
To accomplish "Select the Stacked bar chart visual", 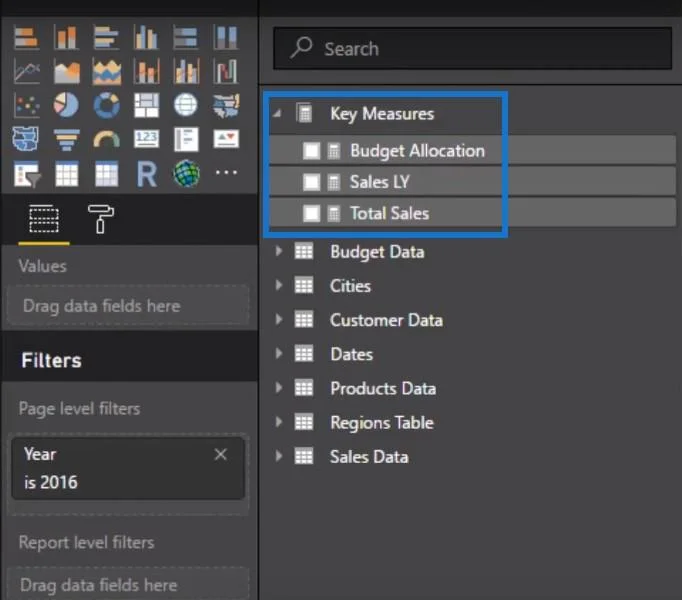I will click(x=26, y=37).
